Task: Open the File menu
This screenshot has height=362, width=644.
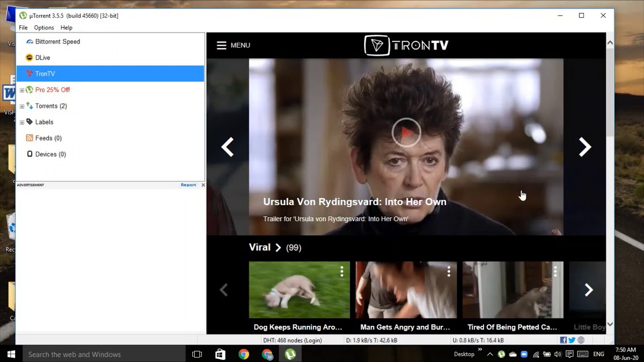Action: [x=23, y=28]
